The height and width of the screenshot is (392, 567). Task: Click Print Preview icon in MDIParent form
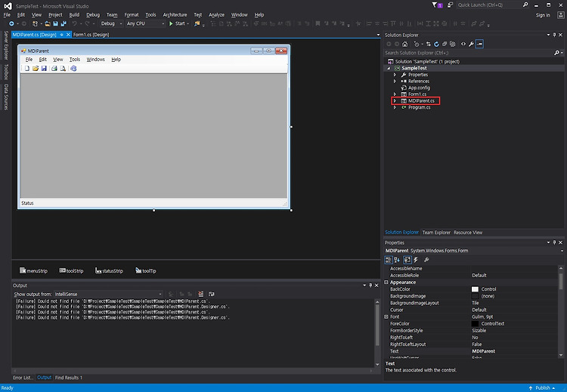point(63,68)
